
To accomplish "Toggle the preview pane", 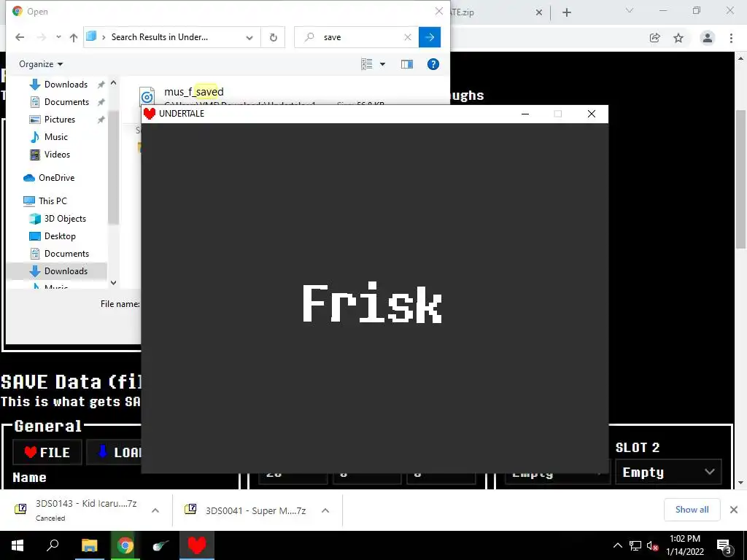I will pos(407,64).
